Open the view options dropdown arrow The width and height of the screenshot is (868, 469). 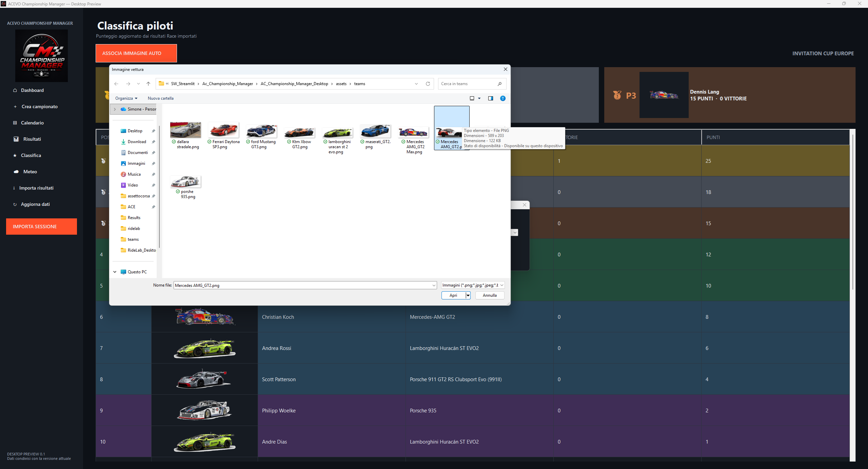coord(479,98)
